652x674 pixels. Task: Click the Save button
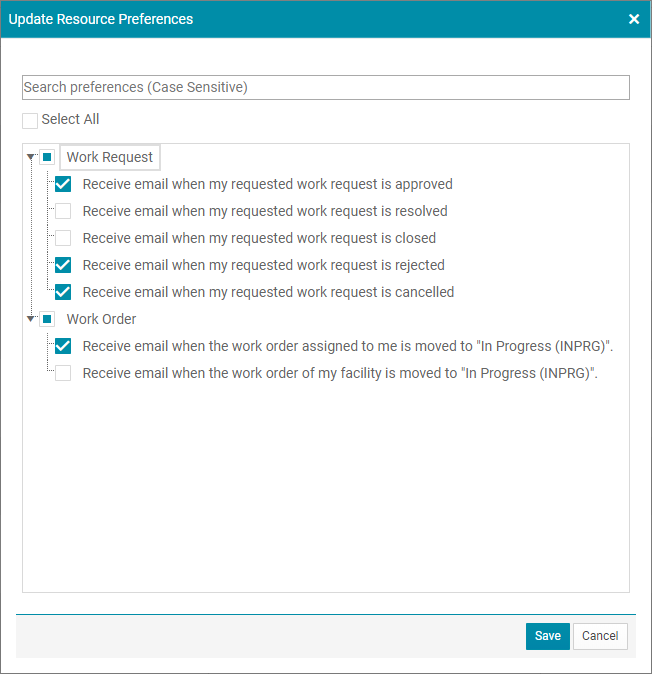(548, 636)
